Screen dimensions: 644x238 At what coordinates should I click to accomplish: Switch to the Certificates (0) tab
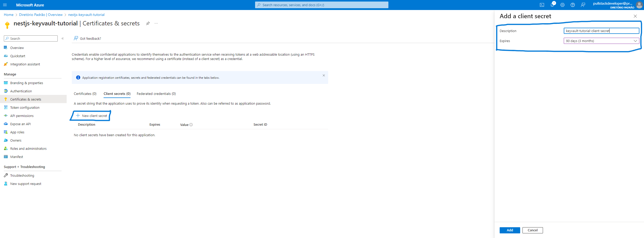point(85,94)
